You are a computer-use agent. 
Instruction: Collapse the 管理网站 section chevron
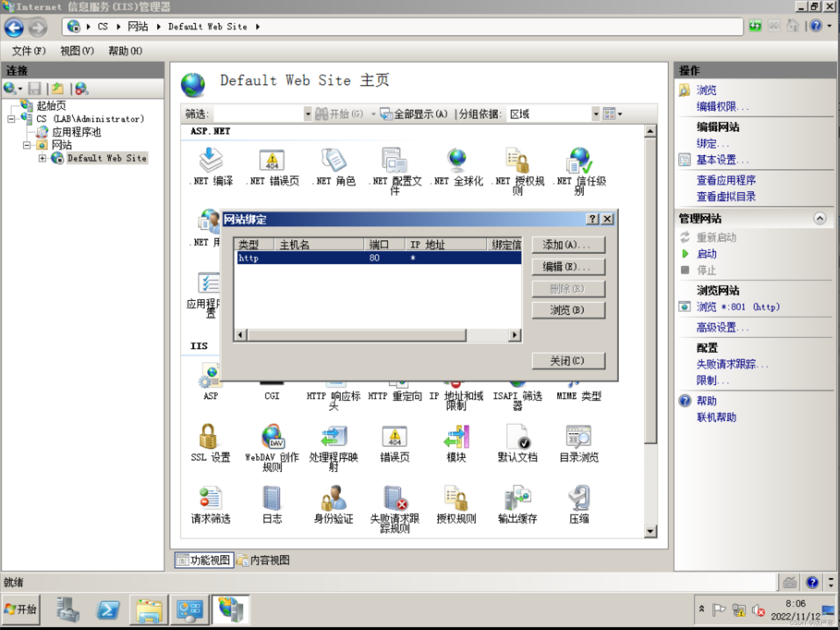[820, 218]
